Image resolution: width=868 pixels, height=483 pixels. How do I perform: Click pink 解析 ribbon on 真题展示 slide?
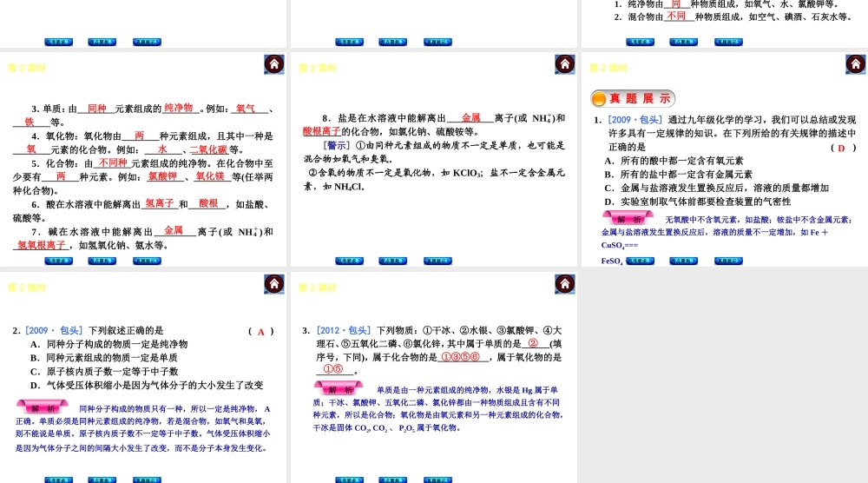(628, 218)
